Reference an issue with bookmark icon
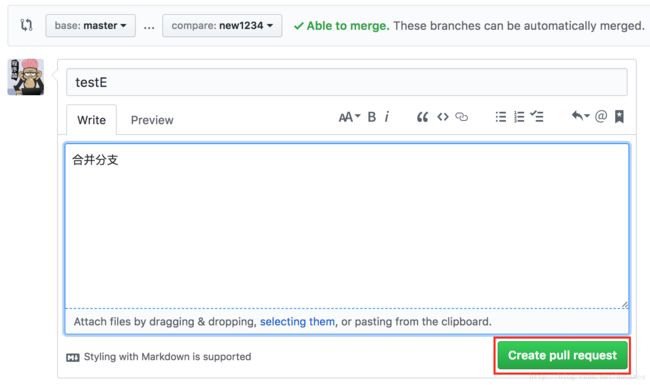The height and width of the screenshot is (385, 650). point(619,116)
